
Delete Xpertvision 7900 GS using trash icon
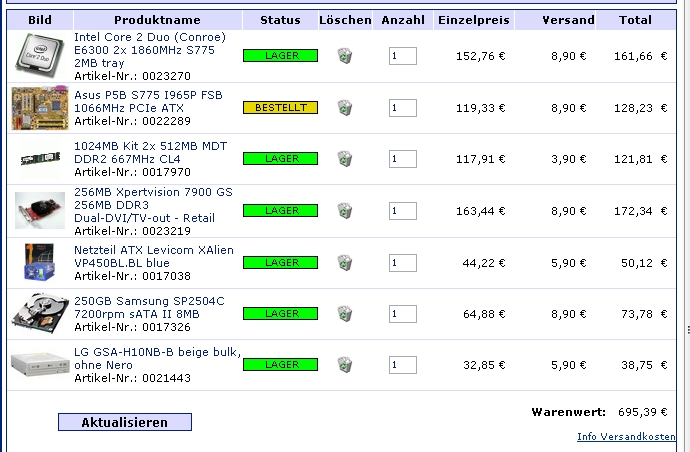point(345,211)
